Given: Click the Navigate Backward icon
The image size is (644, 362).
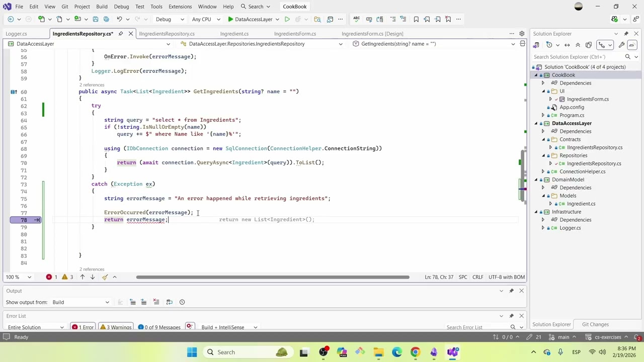Looking at the screenshot, I should point(11,19).
